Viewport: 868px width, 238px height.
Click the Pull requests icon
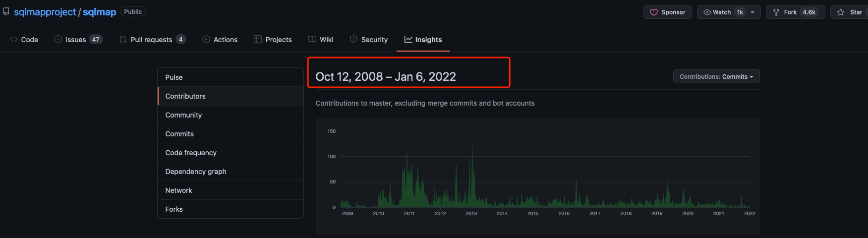coord(123,40)
